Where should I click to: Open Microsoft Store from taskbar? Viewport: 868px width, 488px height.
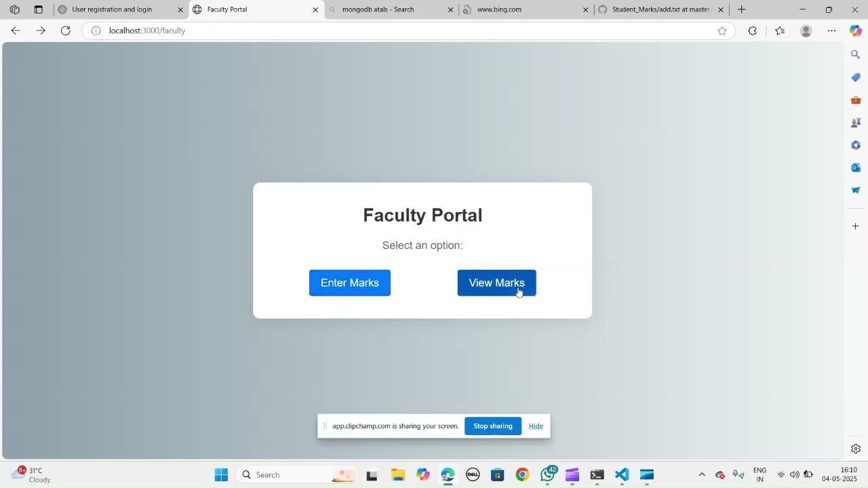click(x=498, y=474)
